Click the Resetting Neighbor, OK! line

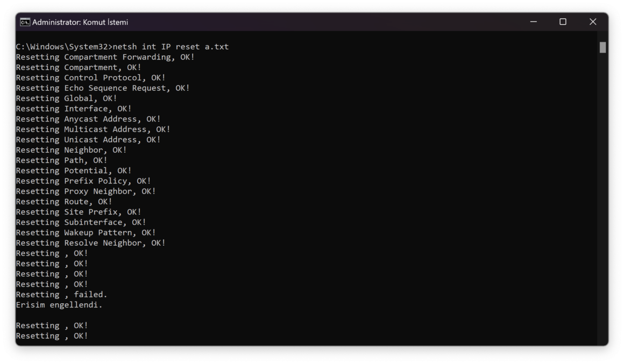click(x=71, y=150)
